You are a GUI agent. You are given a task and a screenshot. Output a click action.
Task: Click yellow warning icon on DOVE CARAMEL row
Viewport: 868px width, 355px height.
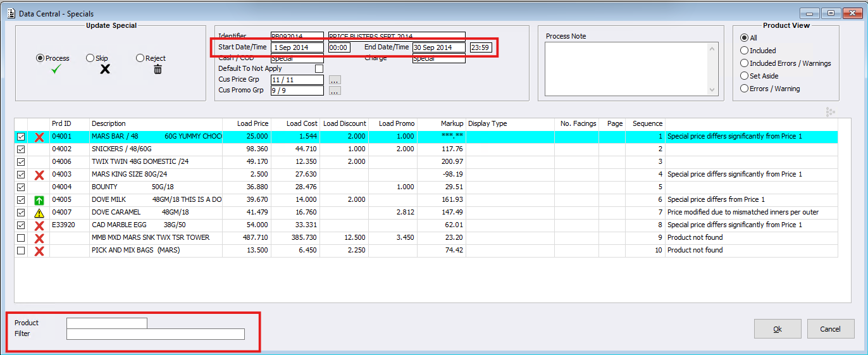click(39, 213)
